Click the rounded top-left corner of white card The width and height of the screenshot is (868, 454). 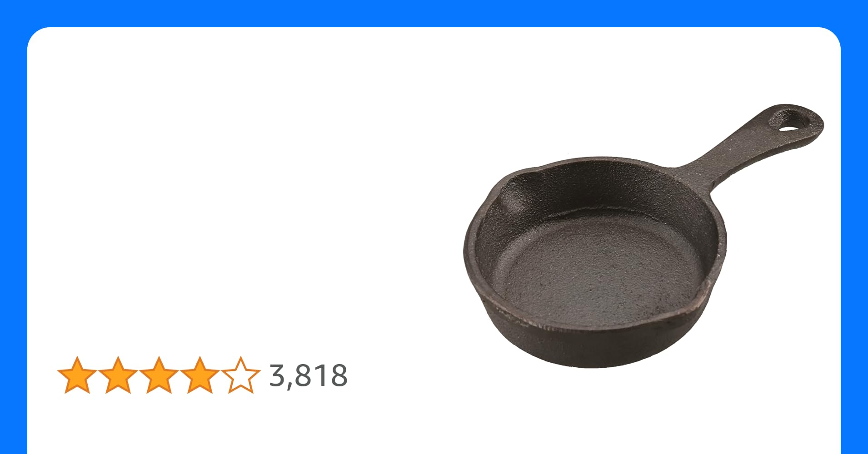point(36,36)
